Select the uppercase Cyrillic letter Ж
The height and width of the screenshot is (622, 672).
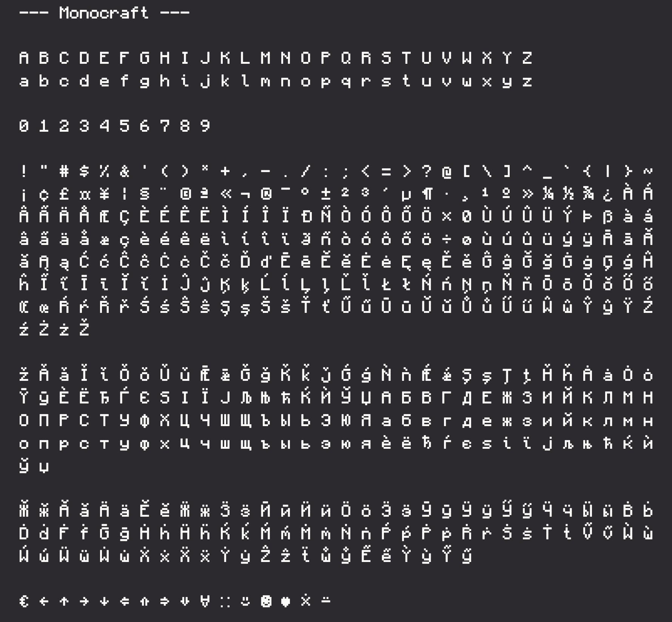[x=507, y=398]
